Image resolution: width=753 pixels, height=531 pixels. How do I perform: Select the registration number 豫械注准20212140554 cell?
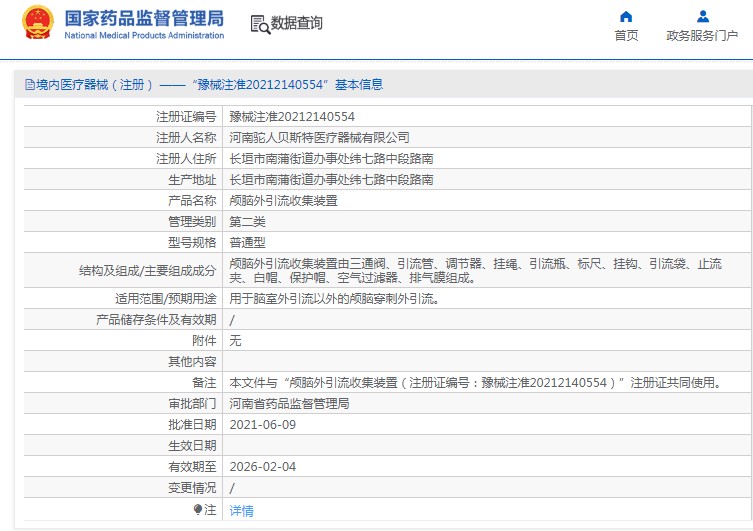click(x=292, y=117)
